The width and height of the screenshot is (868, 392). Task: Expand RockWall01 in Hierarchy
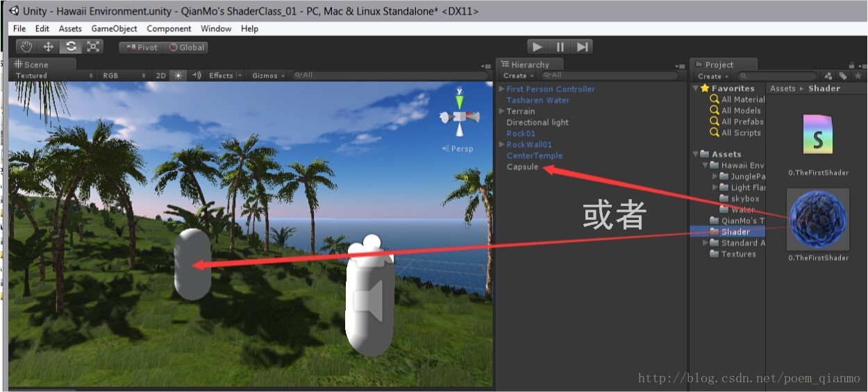click(501, 144)
